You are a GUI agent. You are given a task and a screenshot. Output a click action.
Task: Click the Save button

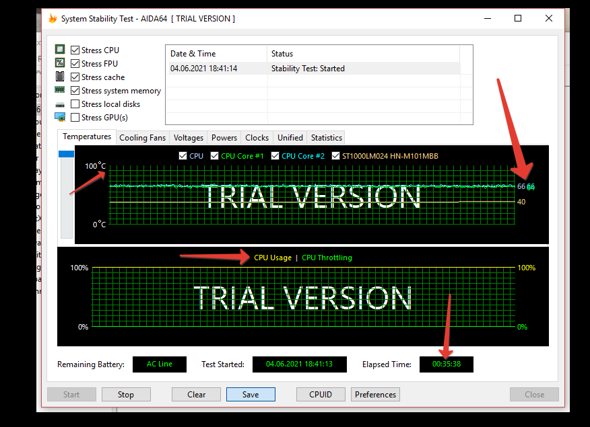coord(251,394)
